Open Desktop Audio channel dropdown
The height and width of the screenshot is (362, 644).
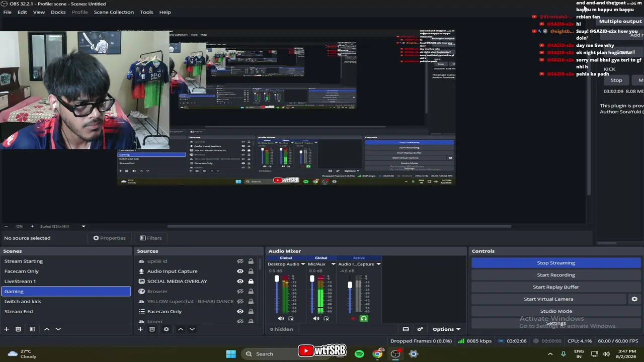pyautogui.click(x=303, y=264)
